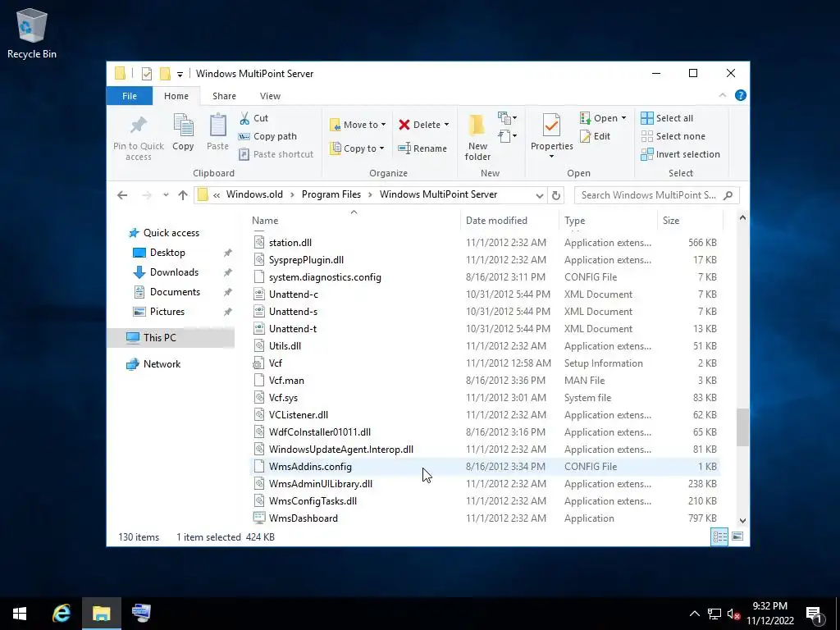Viewport: 840px width, 630px height.
Task: Click the Copy ribbon icon
Action: click(x=183, y=126)
